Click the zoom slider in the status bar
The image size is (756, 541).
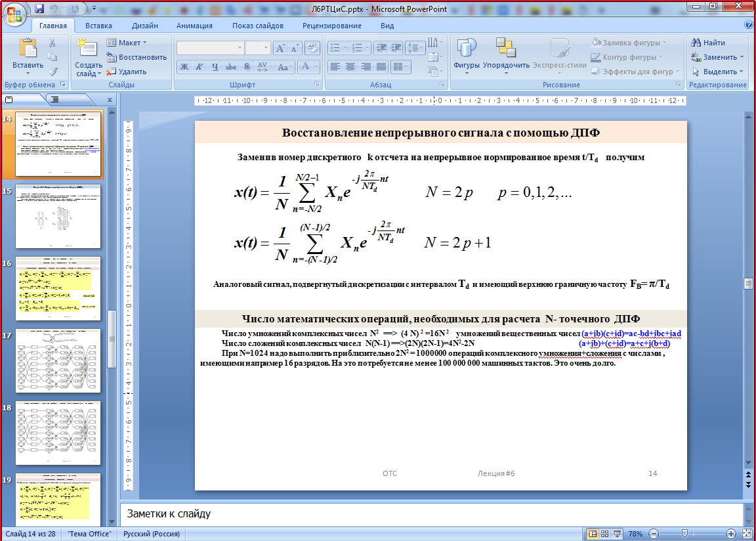click(684, 534)
